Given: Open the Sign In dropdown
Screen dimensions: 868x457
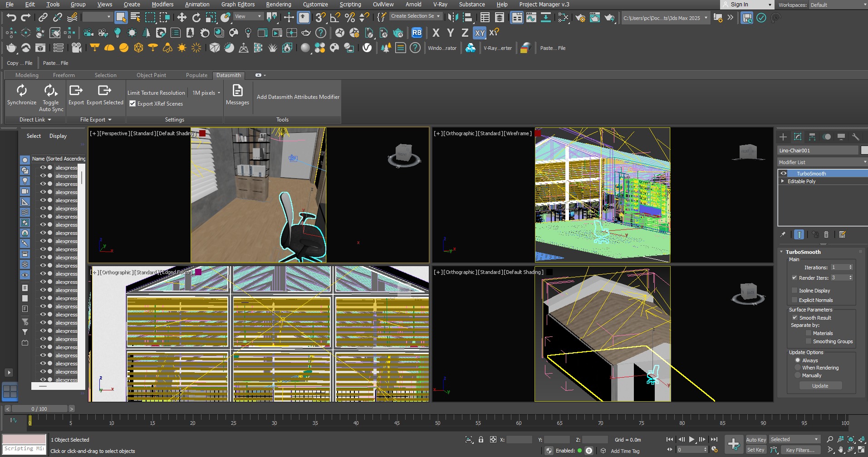Looking at the screenshot, I should 747,5.
